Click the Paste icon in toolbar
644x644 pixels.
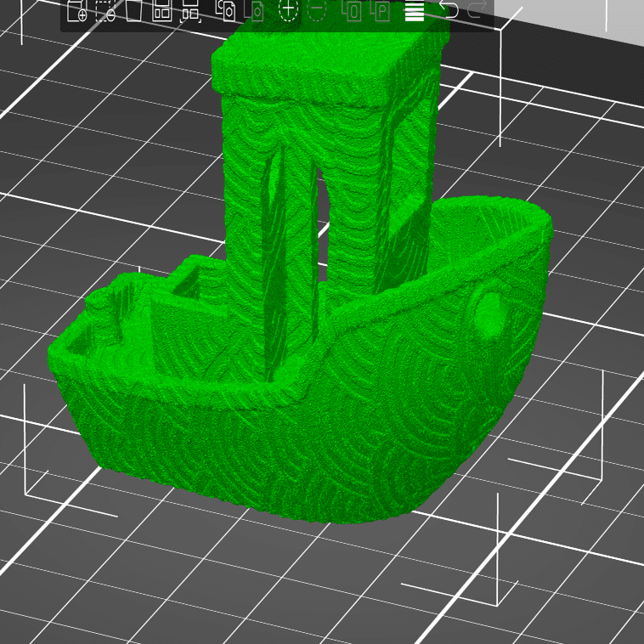254,11
